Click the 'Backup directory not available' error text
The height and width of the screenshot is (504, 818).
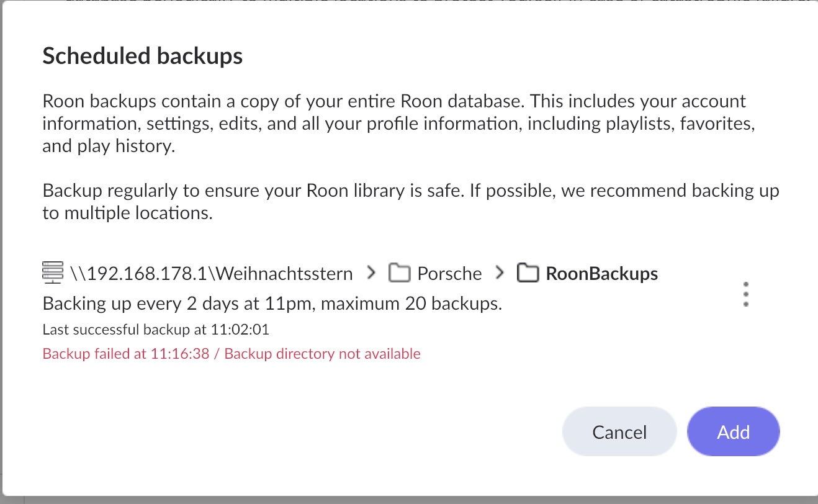(323, 354)
